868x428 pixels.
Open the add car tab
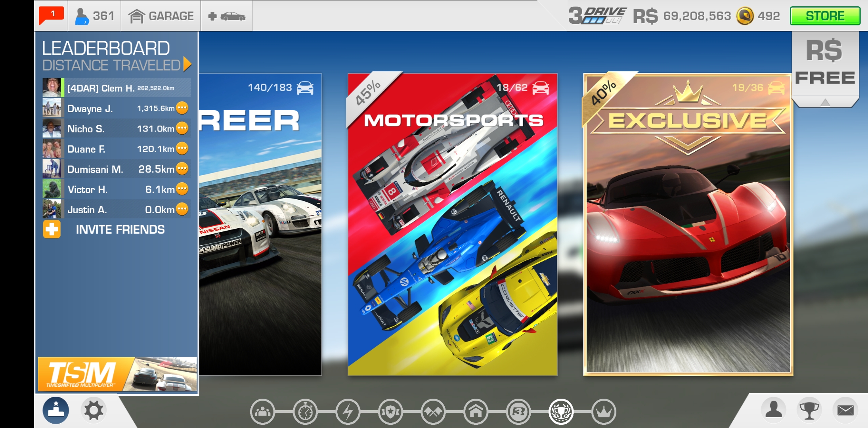coord(227,16)
